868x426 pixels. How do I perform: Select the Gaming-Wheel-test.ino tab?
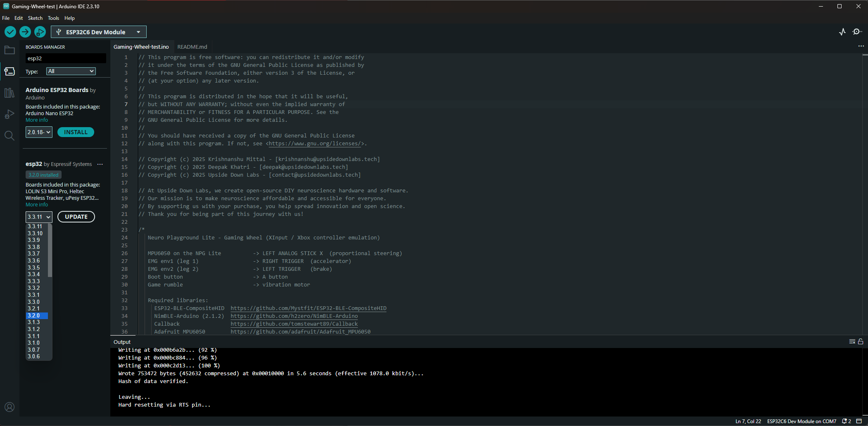[x=141, y=47]
